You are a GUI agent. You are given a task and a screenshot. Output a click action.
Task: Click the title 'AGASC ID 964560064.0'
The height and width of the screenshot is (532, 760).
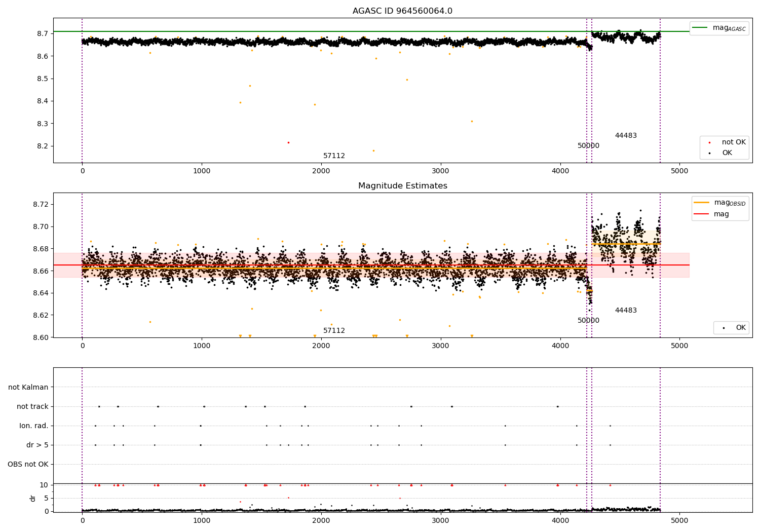coord(402,11)
